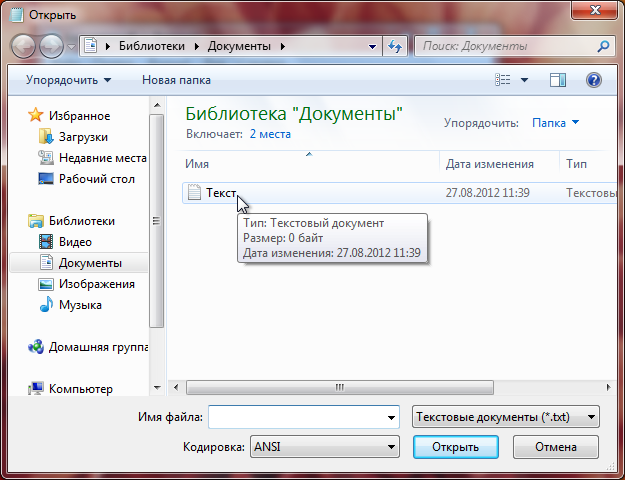Select Документы in the address breadcrumb
This screenshot has width=625, height=480.
click(x=239, y=46)
